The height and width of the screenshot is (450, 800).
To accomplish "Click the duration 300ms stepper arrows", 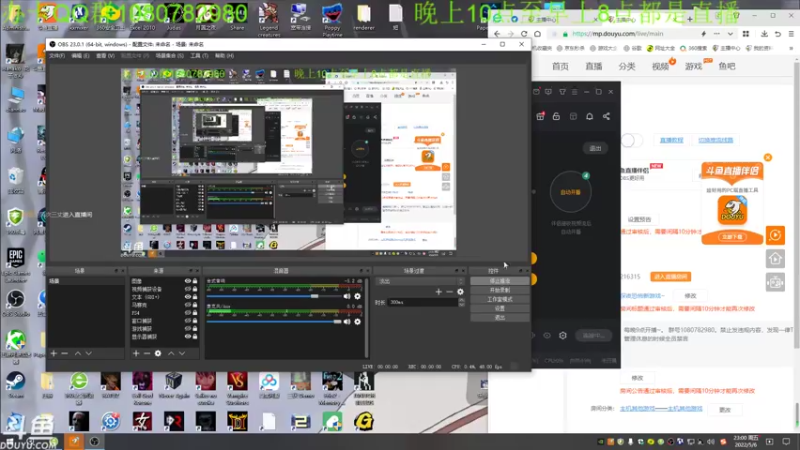I will pyautogui.click(x=461, y=302).
